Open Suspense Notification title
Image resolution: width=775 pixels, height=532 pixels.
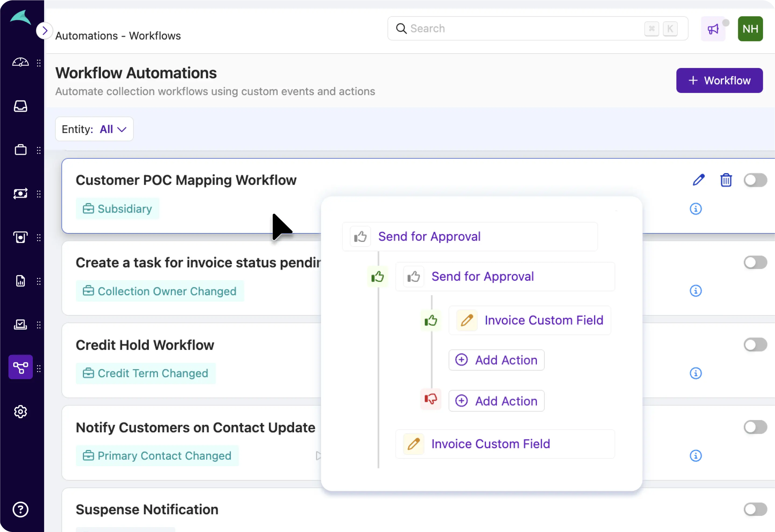click(147, 510)
